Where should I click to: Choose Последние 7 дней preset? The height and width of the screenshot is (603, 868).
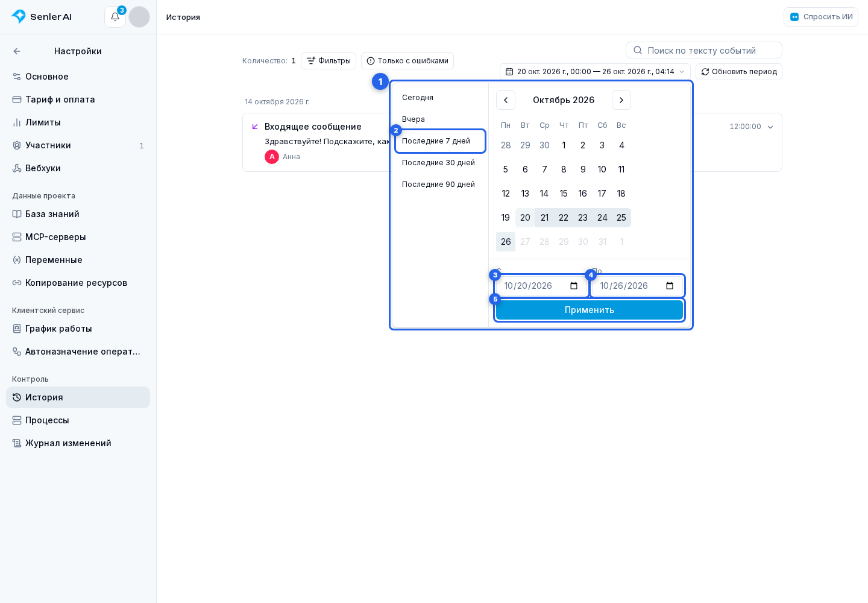pos(440,141)
